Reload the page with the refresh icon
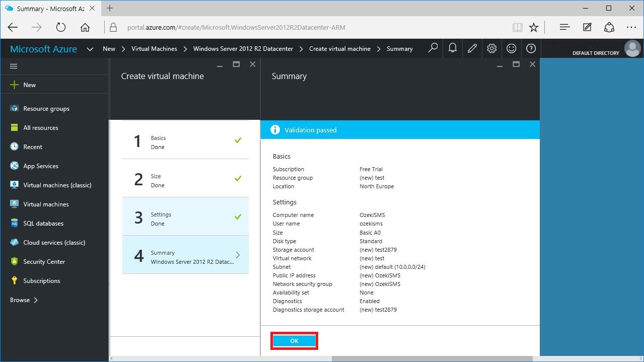Image resolution: width=644 pixels, height=362 pixels. click(x=61, y=27)
